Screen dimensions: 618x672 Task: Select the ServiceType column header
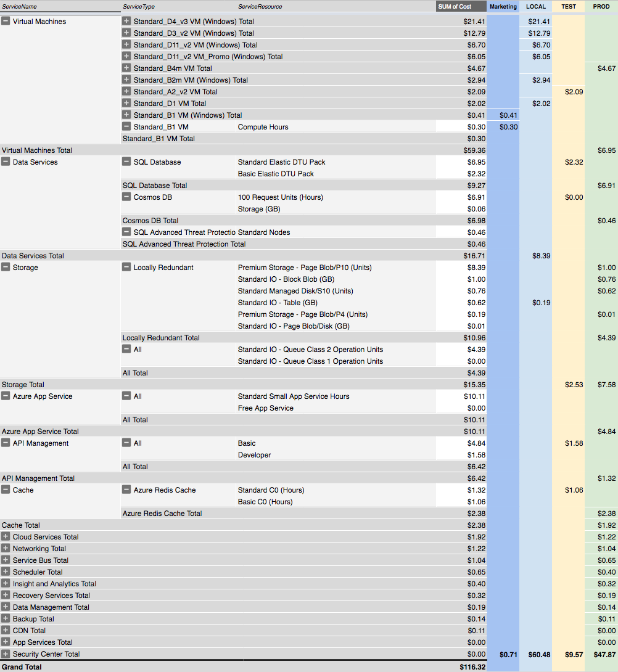pyautogui.click(x=178, y=6)
